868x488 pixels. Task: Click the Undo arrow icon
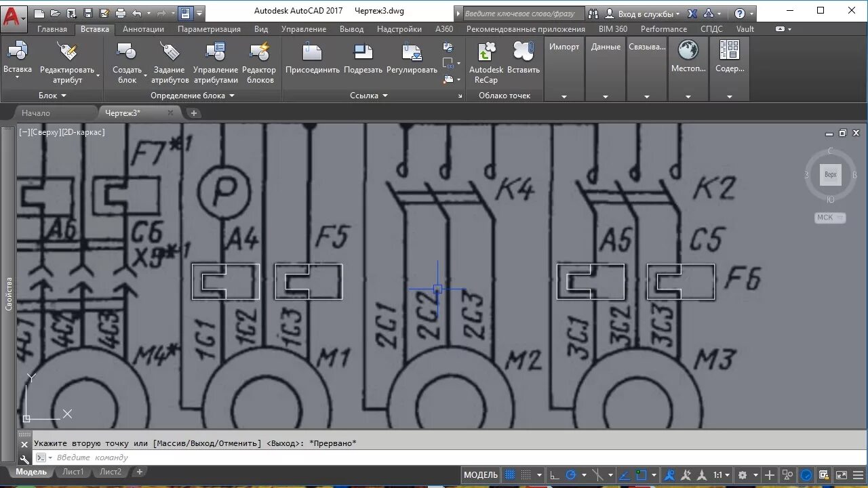pos(137,13)
